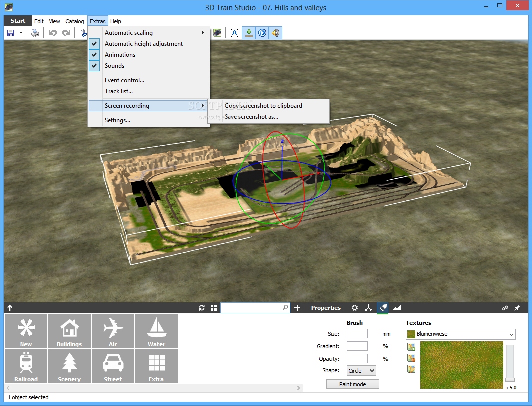
Task: Click the Paint mode button
Action: point(353,384)
